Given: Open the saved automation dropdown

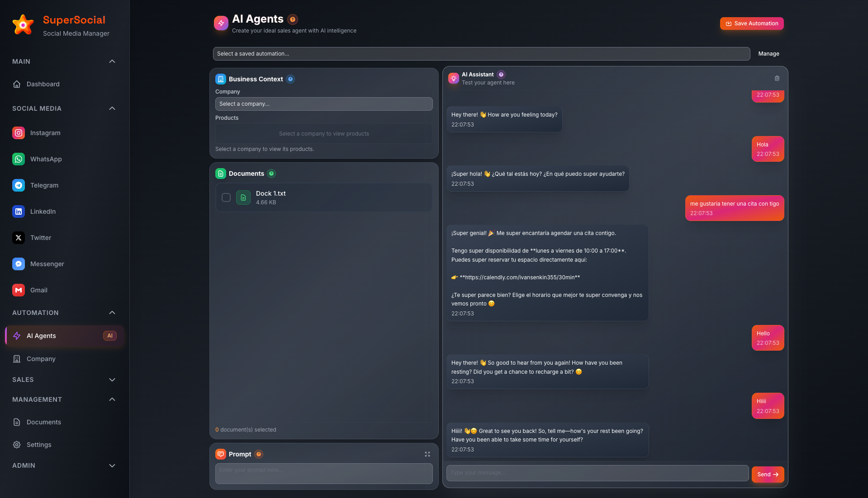Looking at the screenshot, I should pos(481,54).
